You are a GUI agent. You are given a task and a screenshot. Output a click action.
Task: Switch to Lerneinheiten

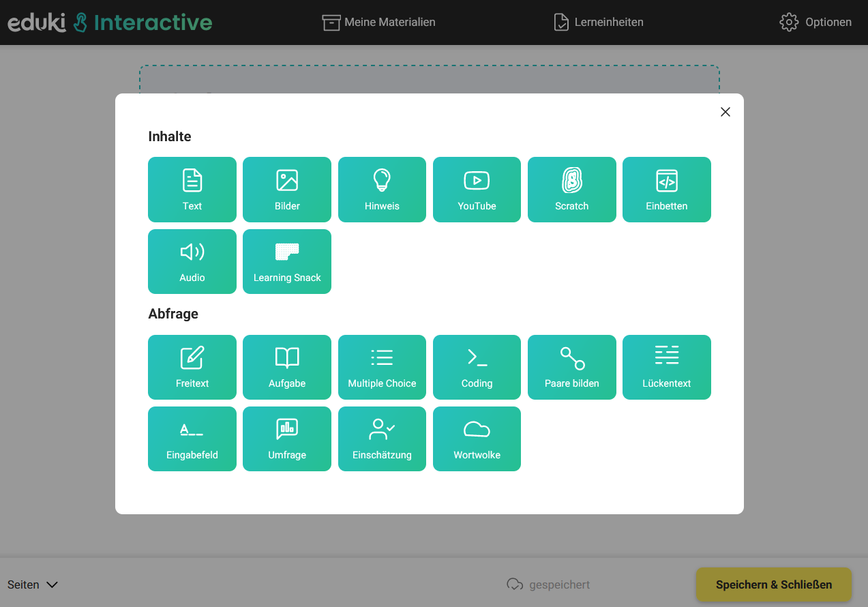pyautogui.click(x=598, y=22)
